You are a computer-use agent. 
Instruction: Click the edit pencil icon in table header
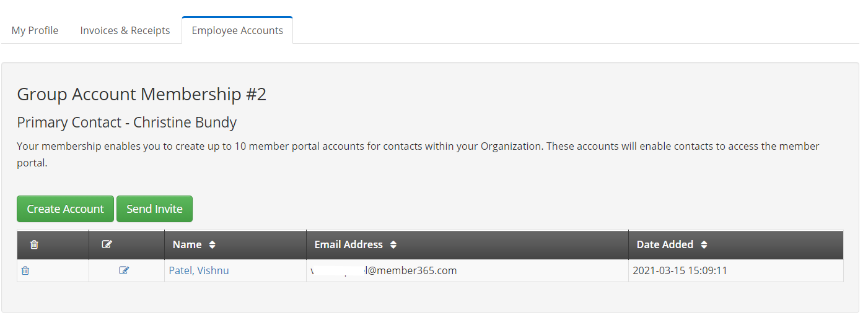107,244
